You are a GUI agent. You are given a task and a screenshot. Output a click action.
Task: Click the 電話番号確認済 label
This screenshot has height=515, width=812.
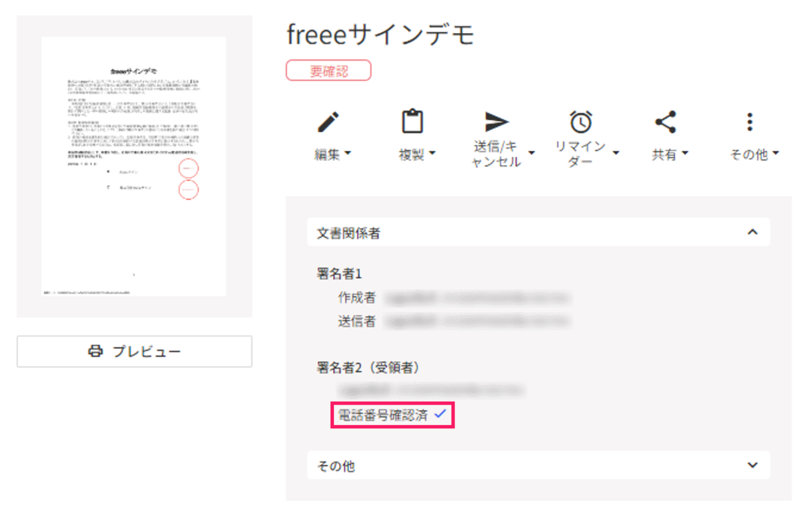pyautogui.click(x=383, y=415)
